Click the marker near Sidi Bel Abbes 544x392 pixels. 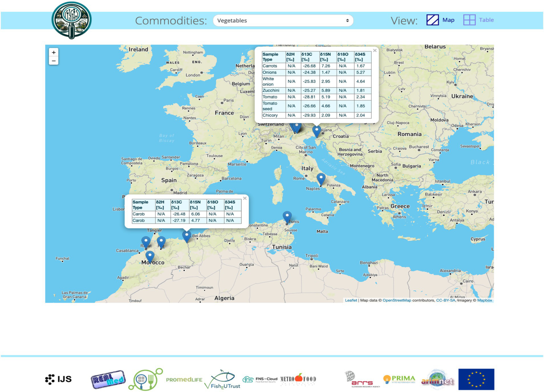point(186,236)
